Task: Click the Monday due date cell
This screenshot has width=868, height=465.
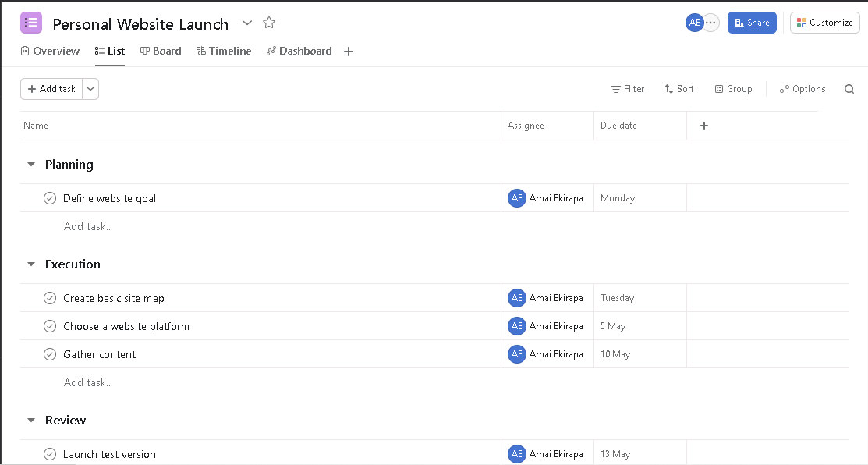Action: click(x=640, y=198)
